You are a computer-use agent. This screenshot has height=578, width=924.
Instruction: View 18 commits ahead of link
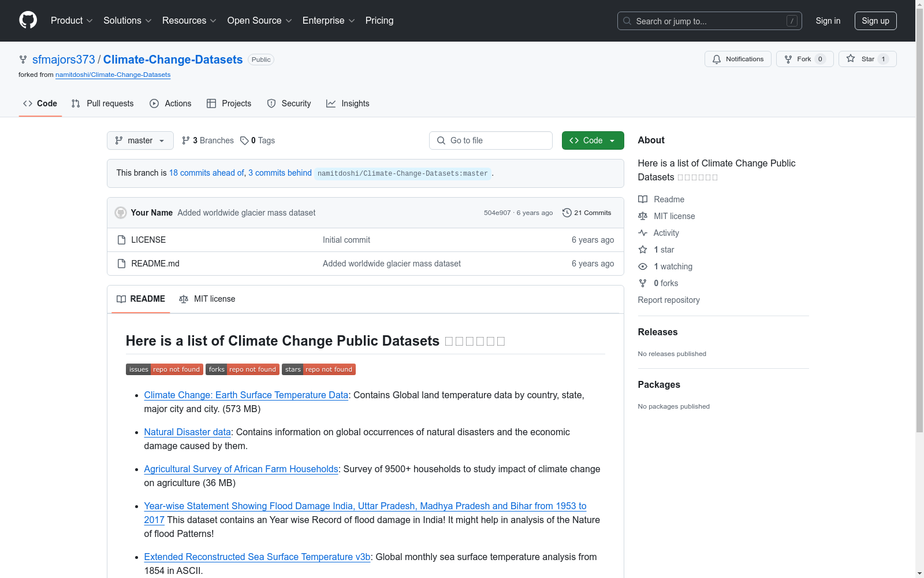point(207,173)
